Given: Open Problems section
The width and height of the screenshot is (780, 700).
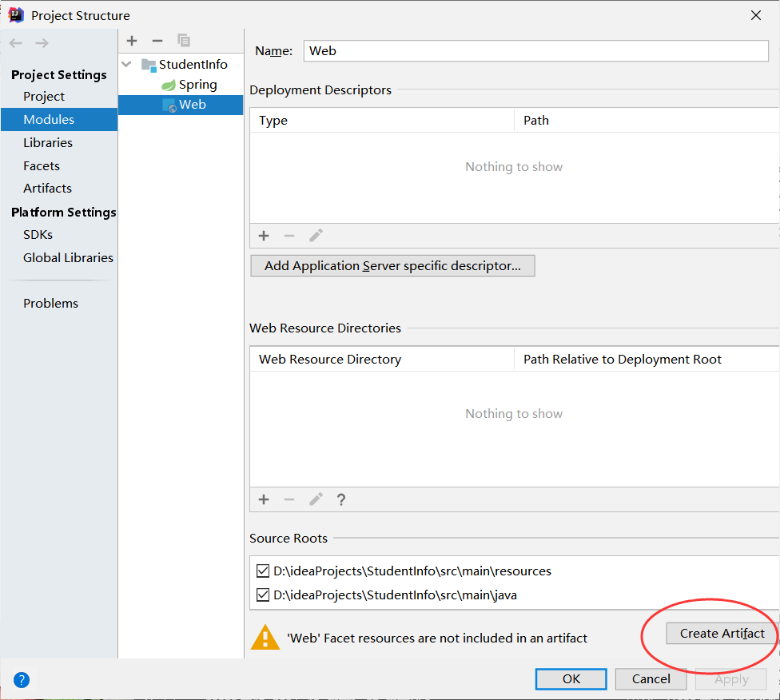Looking at the screenshot, I should click(50, 304).
